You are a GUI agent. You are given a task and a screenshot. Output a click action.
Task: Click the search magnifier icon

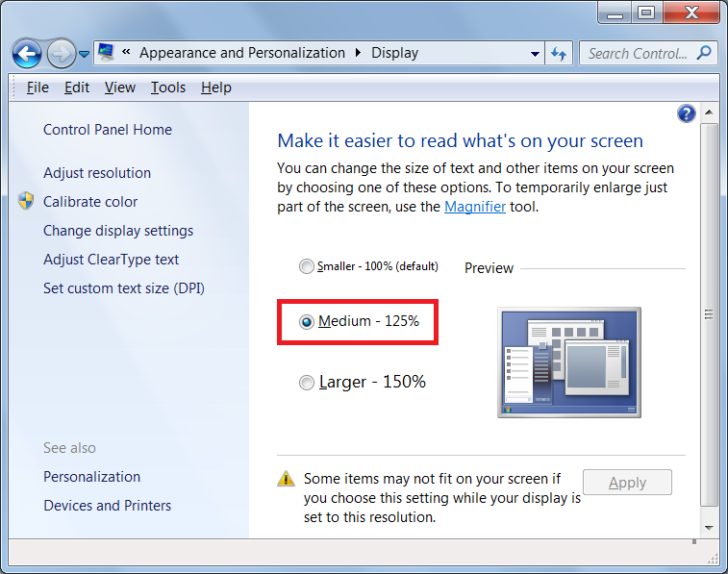tap(704, 53)
